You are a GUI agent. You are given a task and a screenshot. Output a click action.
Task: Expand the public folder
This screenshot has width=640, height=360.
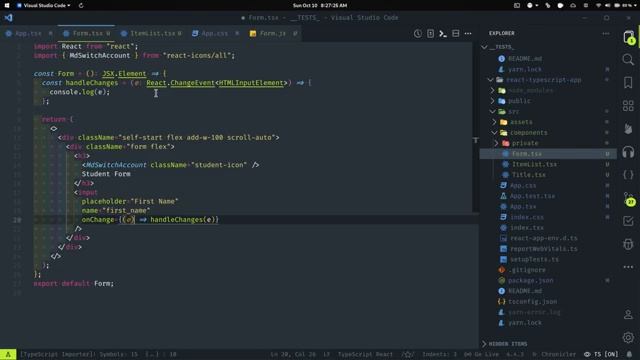point(493,101)
